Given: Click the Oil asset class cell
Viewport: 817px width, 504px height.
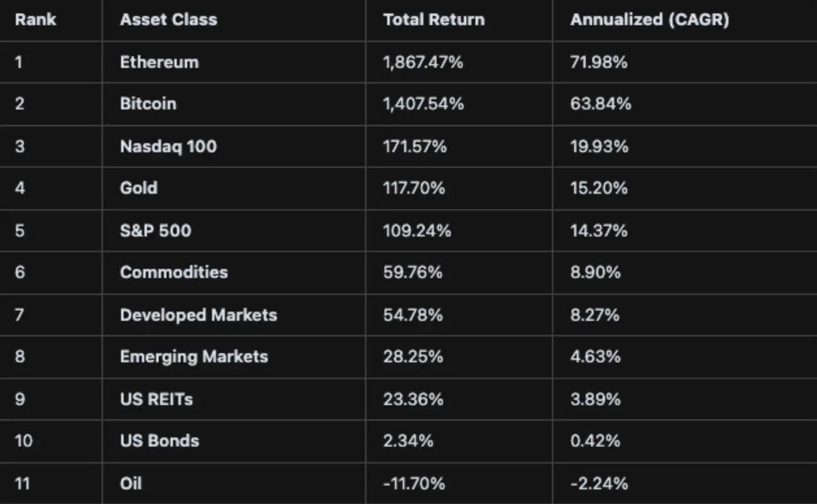Looking at the screenshot, I should tap(131, 483).
